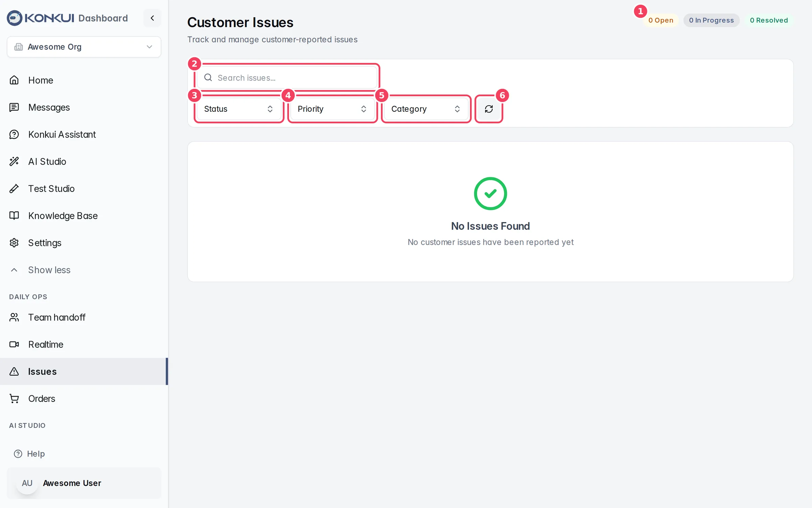This screenshot has width=812, height=508.
Task: Refresh the issues list
Action: pos(489,109)
